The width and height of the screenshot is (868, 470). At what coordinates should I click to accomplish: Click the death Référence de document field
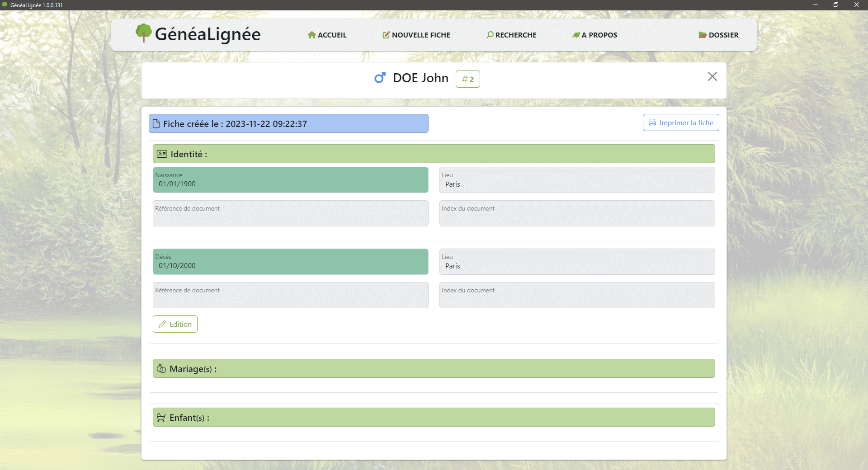point(290,296)
